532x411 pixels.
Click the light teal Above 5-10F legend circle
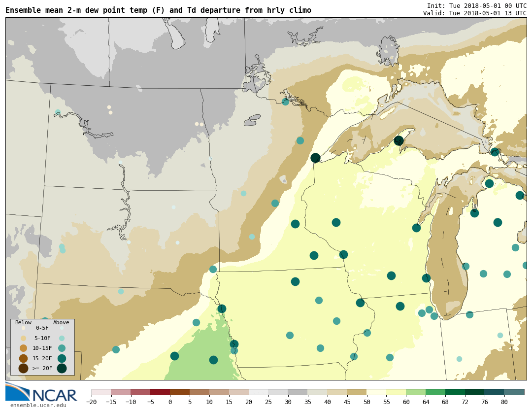point(62,339)
